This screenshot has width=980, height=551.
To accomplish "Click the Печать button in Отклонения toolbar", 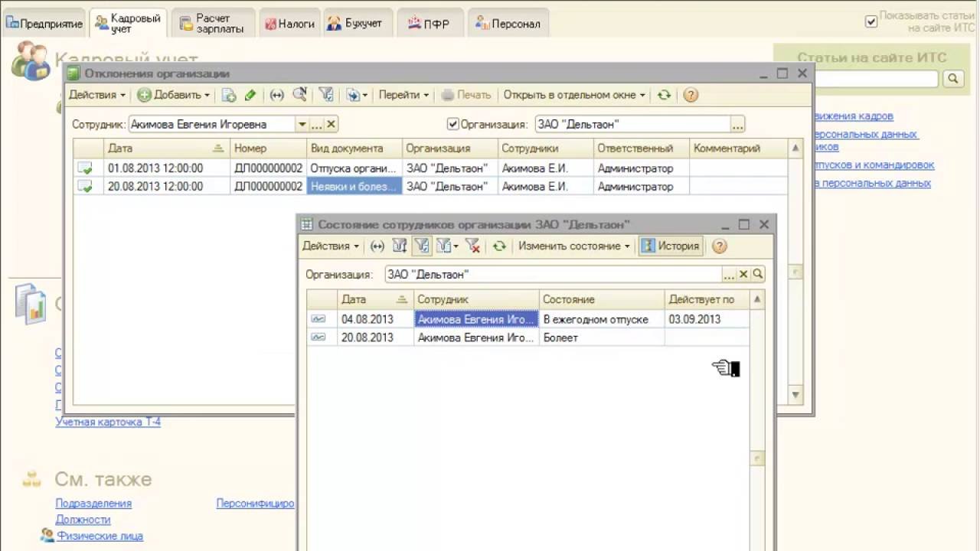I will pos(466,95).
